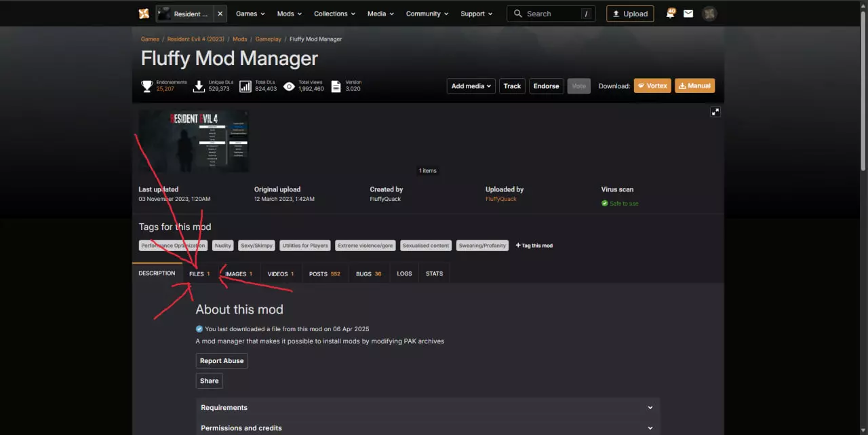Open the Gameplay breadcrumb link
Image resolution: width=868 pixels, height=435 pixels.
(x=268, y=39)
